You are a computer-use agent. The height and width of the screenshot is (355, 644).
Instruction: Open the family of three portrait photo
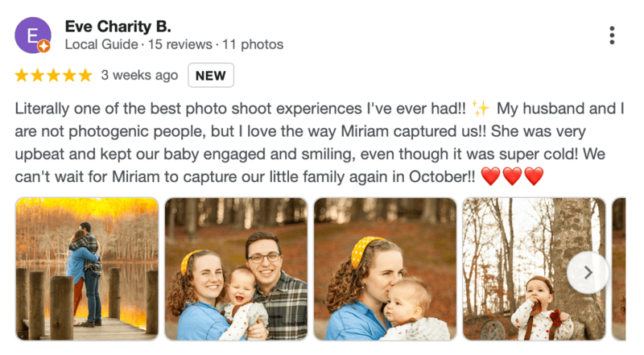(236, 269)
